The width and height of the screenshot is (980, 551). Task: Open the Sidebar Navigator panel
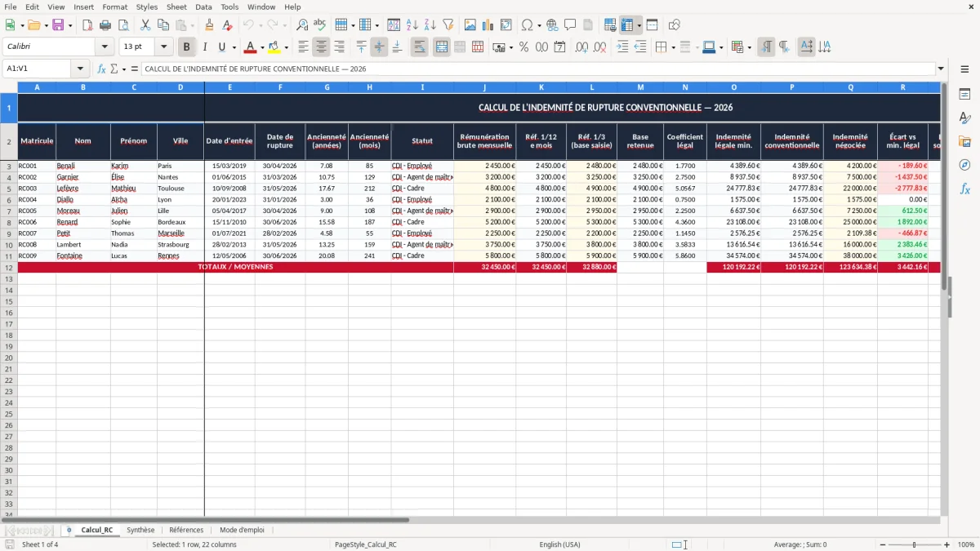click(965, 166)
